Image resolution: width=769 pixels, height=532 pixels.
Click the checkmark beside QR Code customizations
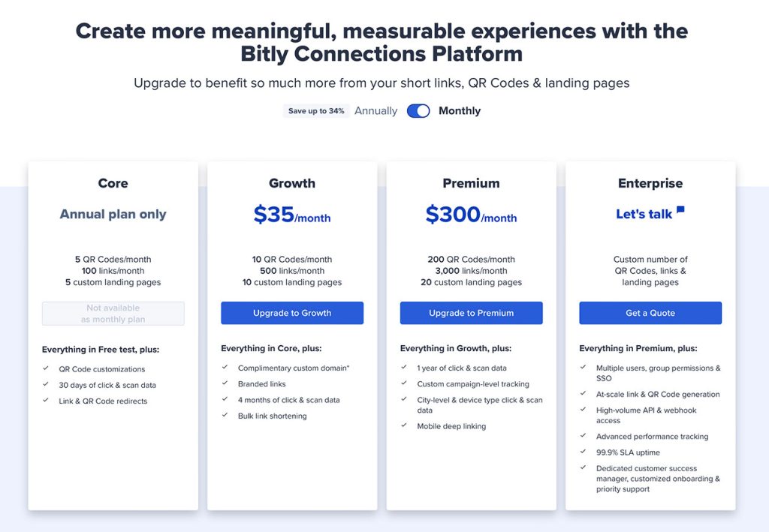[46, 368]
